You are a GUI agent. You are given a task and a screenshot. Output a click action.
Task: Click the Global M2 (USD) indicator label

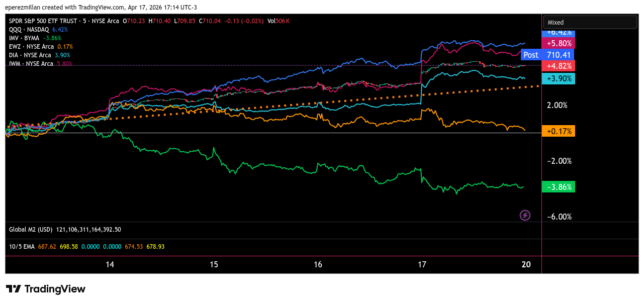(31, 230)
